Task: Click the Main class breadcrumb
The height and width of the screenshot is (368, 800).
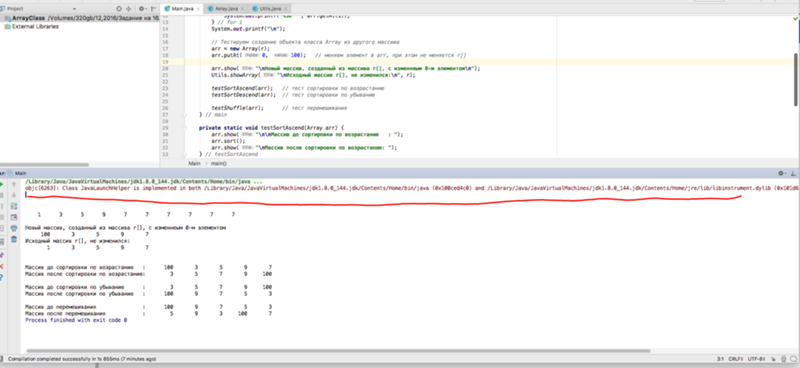Action: [x=194, y=163]
